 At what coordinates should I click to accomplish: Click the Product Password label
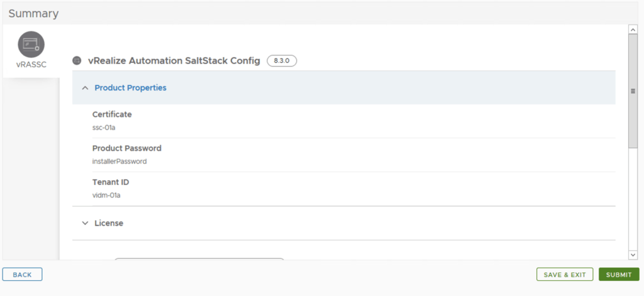pos(126,148)
